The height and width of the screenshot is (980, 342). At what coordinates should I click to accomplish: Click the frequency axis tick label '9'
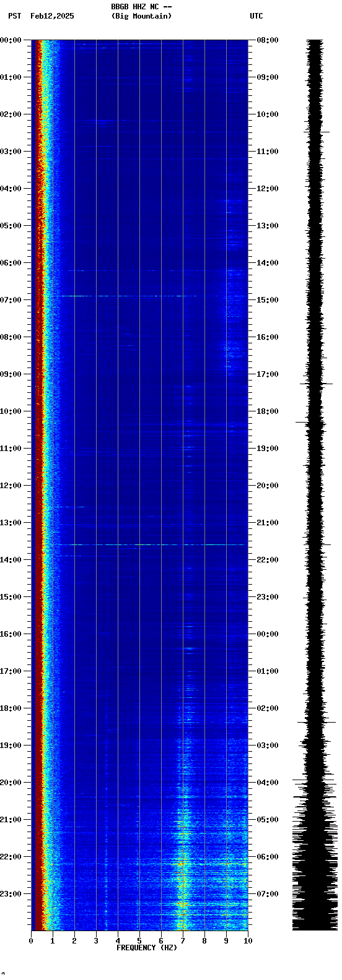pyautogui.click(x=226, y=941)
